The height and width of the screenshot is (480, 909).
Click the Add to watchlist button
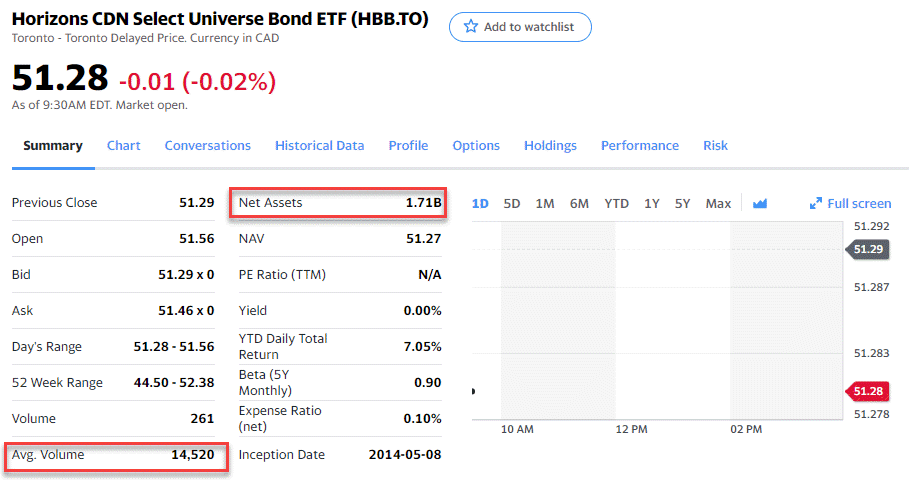coord(520,27)
